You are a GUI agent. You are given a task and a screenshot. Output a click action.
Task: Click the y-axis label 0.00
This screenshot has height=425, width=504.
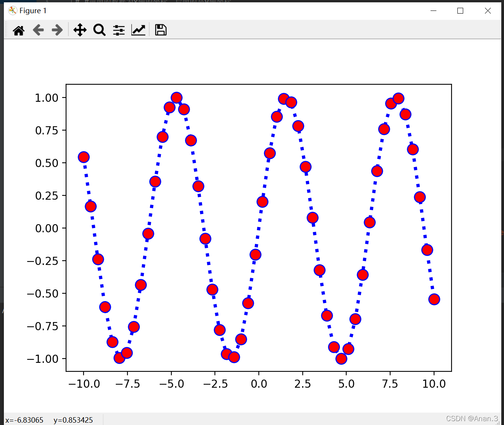coord(47,228)
